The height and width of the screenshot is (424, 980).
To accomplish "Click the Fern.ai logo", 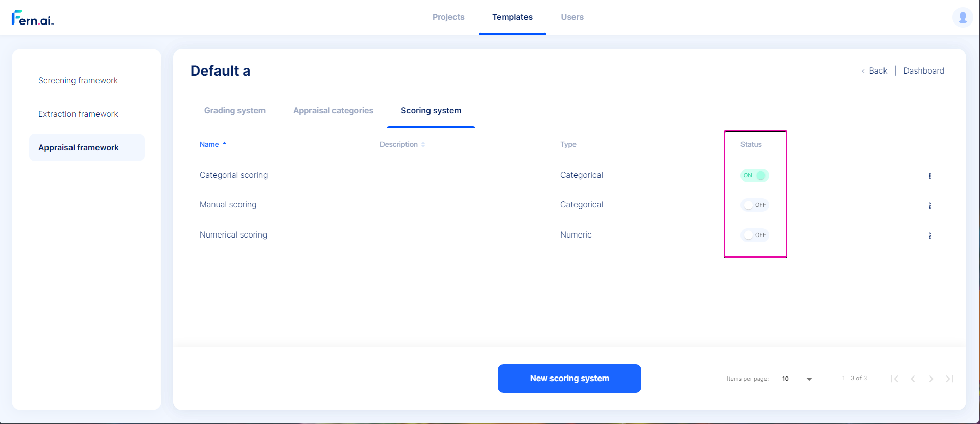I will pyautogui.click(x=33, y=18).
